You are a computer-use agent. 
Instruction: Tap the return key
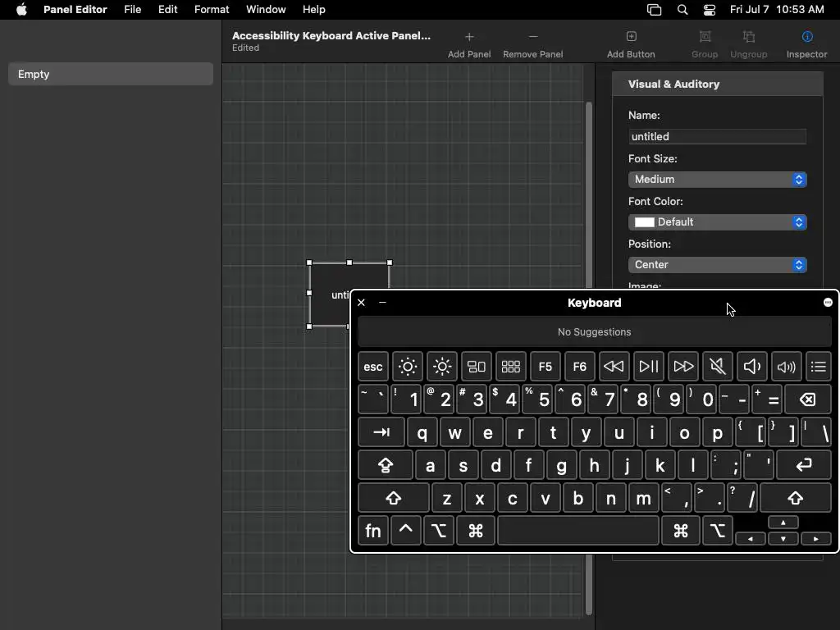804,465
